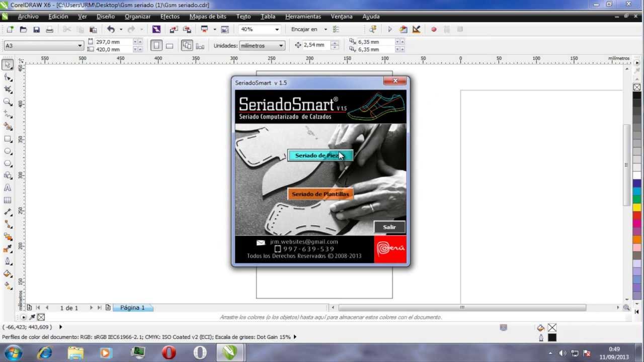Toggle the no-color swatch at palette top

tap(637, 87)
